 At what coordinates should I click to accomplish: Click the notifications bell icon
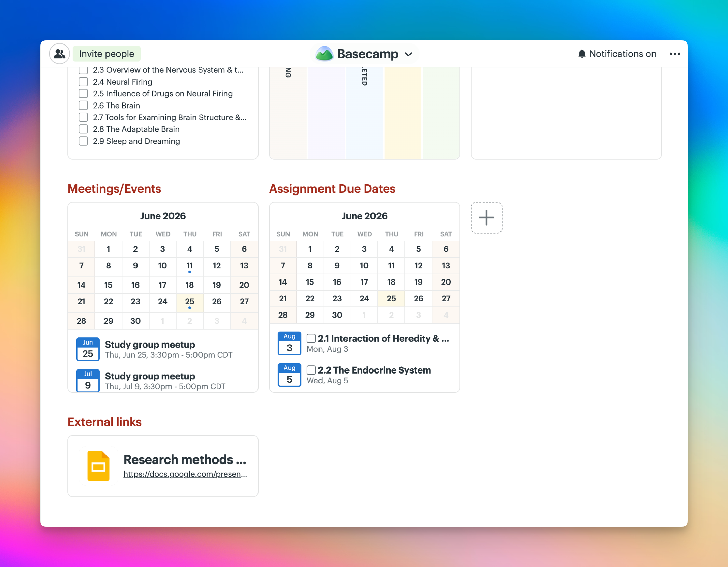(582, 54)
